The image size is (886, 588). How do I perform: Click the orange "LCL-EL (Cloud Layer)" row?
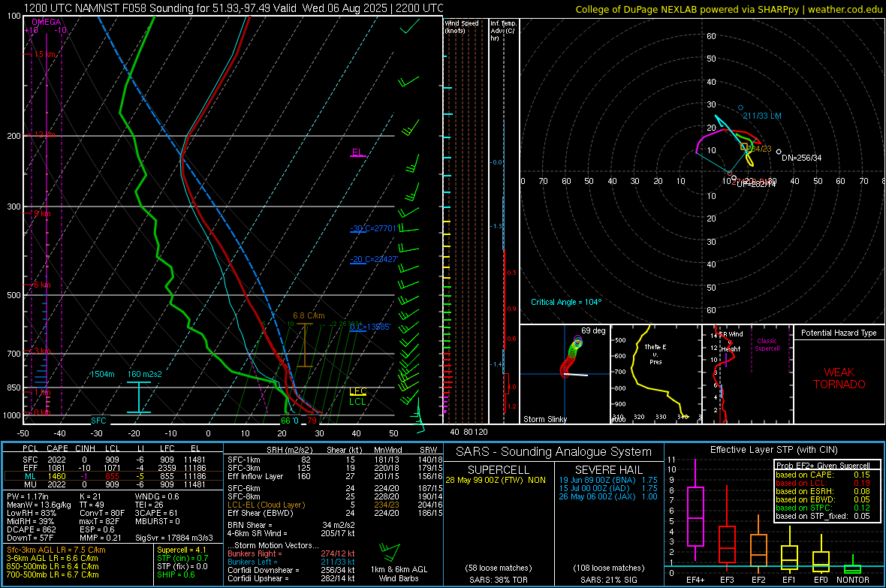coord(335,505)
